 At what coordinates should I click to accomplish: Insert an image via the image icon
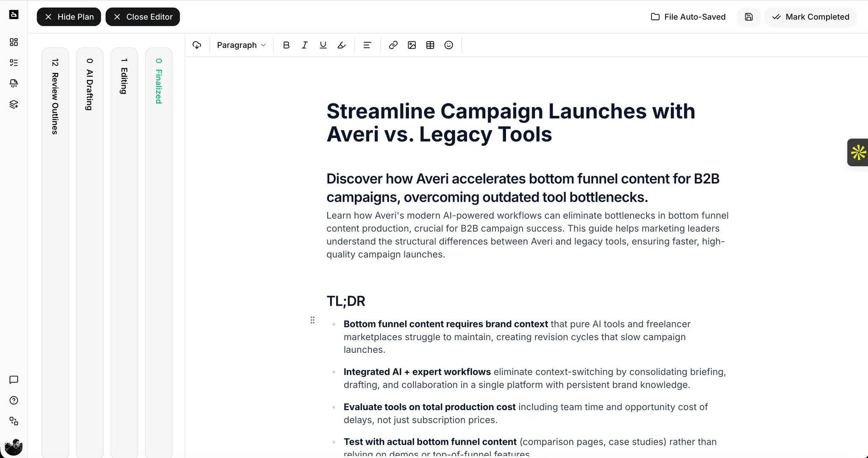(x=412, y=45)
